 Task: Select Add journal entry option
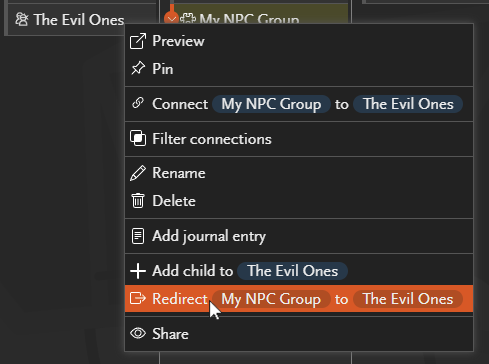[x=299, y=236]
